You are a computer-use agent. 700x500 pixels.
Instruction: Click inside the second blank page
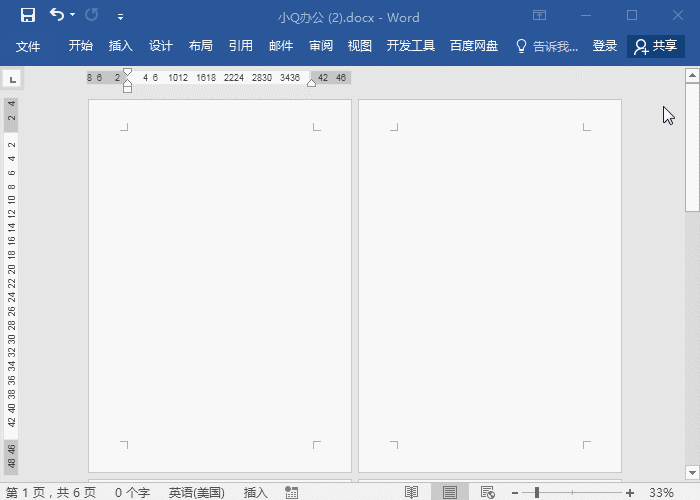[x=490, y=286]
